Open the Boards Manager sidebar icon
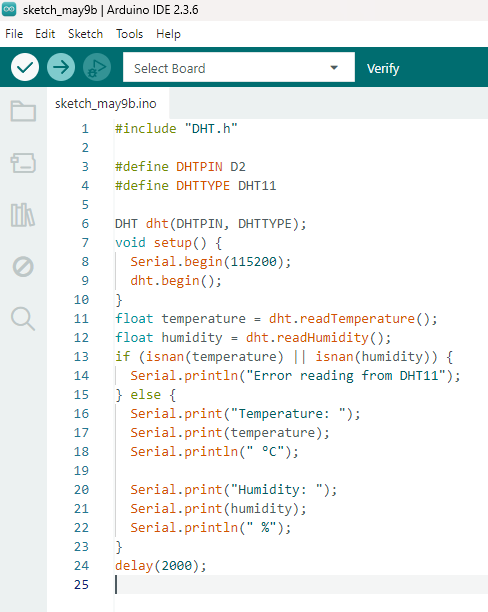The width and height of the screenshot is (488, 612). pyautogui.click(x=23, y=163)
